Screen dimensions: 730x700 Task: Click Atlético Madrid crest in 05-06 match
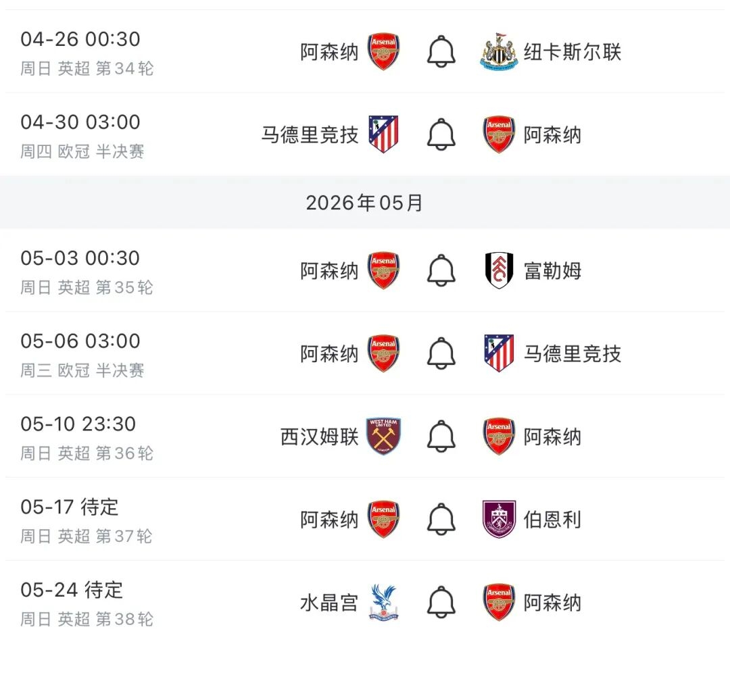click(x=500, y=353)
